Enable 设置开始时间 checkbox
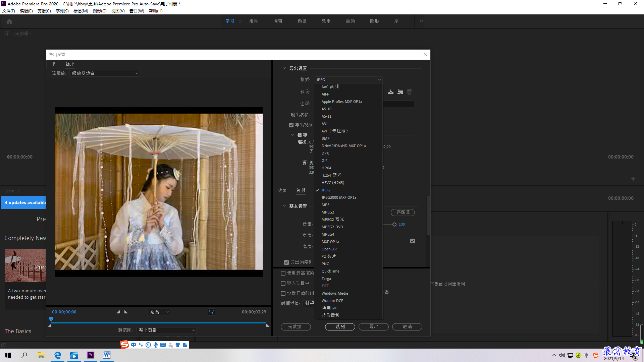The width and height of the screenshot is (644, 362). coord(283,293)
